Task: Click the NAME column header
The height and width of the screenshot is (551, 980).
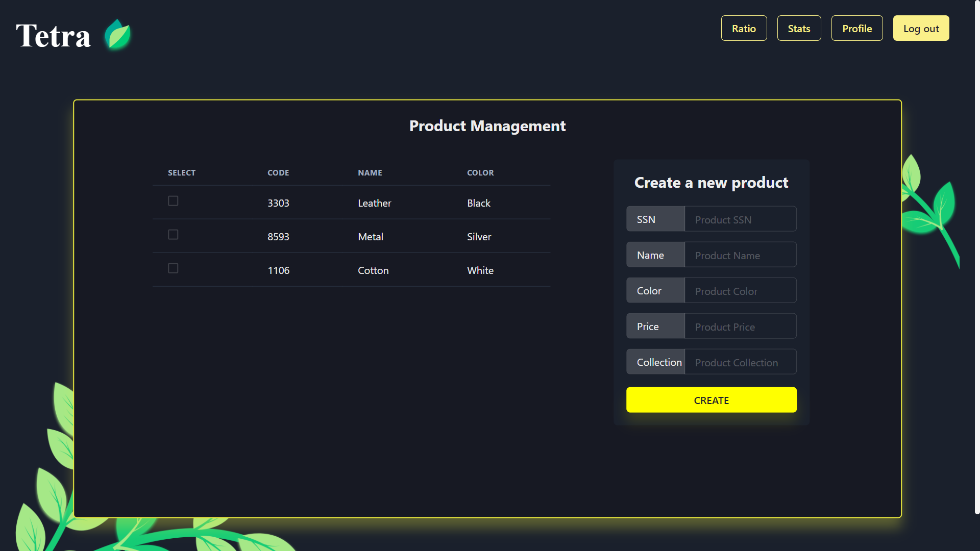Action: click(x=370, y=173)
